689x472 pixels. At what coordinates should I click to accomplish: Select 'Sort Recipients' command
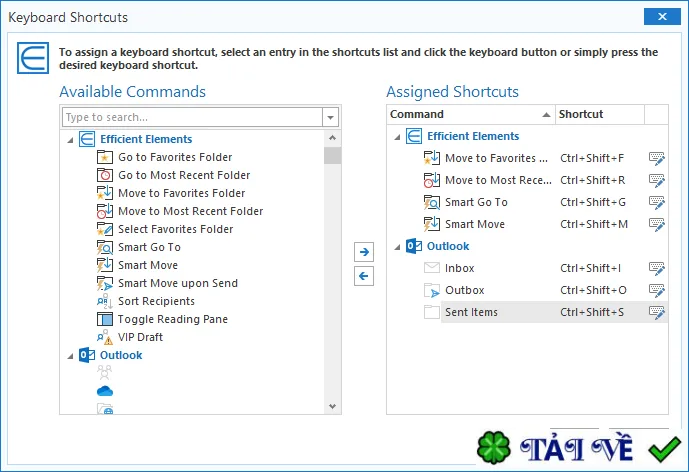coord(156,301)
